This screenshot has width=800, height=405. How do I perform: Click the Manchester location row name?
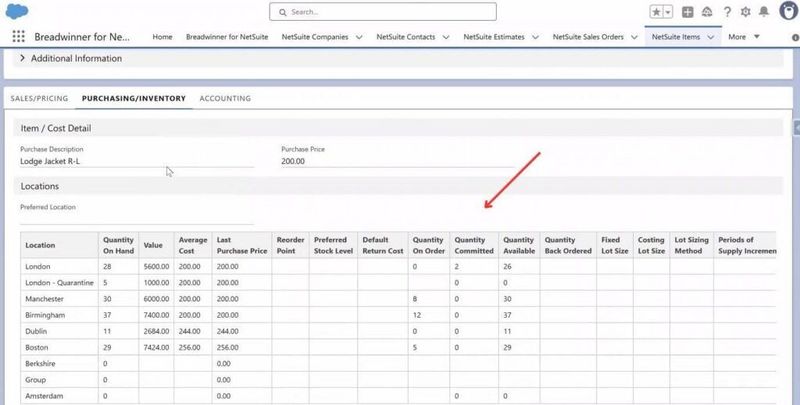(44, 299)
